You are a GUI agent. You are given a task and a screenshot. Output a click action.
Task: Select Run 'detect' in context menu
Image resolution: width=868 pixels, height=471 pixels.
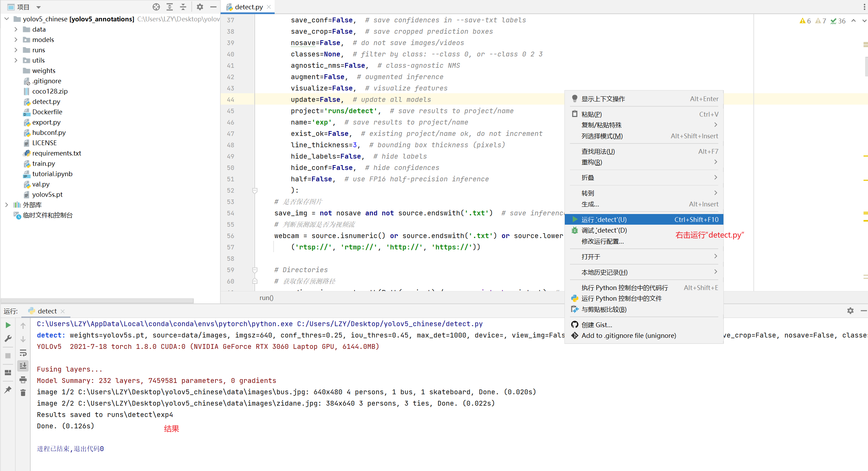coord(644,220)
